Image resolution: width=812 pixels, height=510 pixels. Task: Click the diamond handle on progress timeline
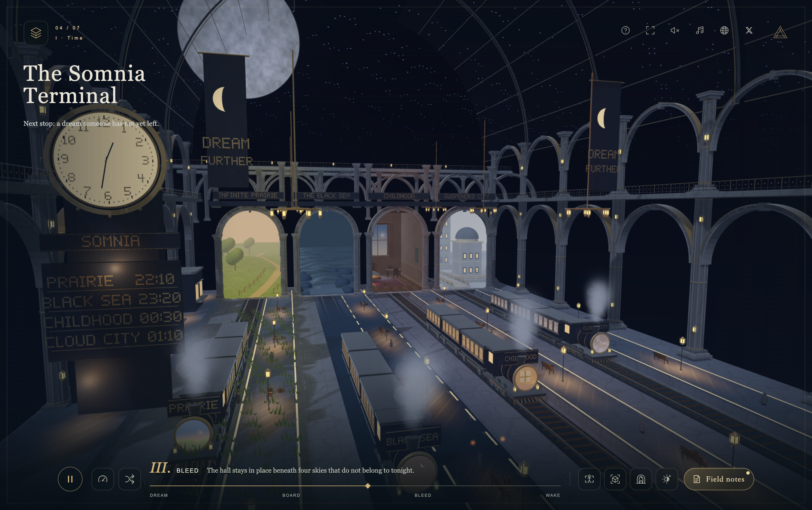click(368, 486)
